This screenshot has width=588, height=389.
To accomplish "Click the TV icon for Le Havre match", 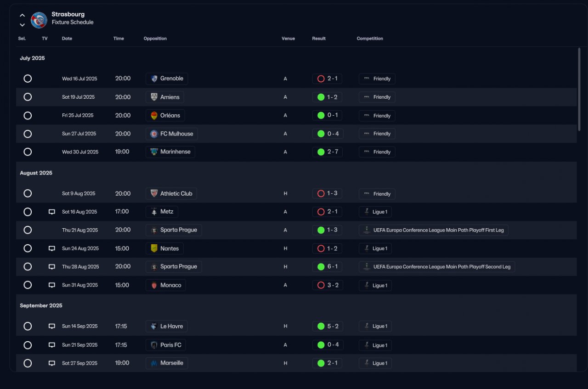I will tap(52, 327).
